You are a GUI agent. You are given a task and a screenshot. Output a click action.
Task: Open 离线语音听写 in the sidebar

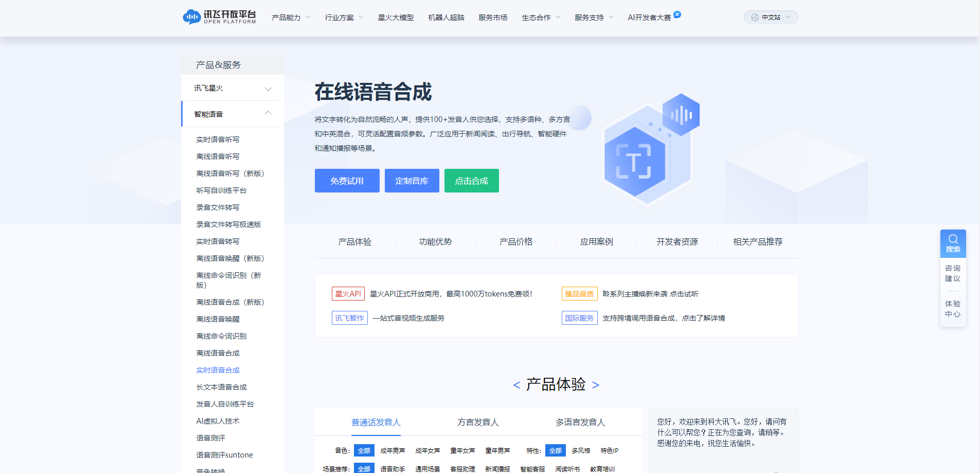pos(218,156)
